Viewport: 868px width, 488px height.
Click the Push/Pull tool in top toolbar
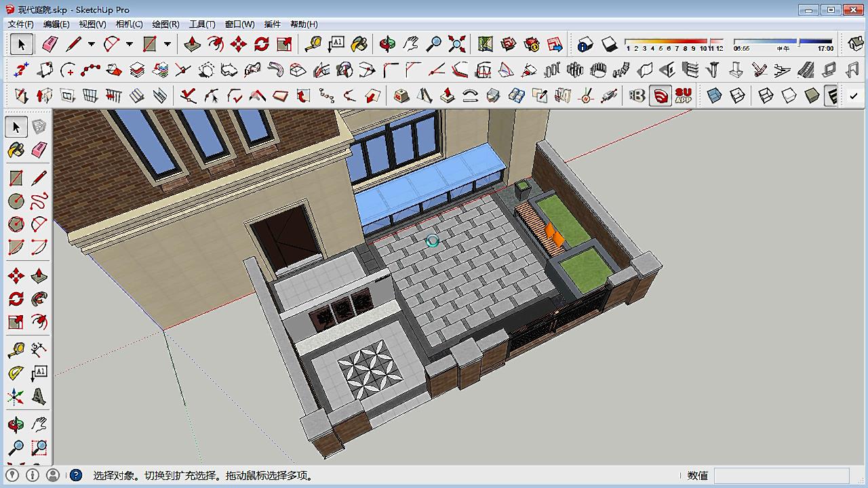click(193, 45)
